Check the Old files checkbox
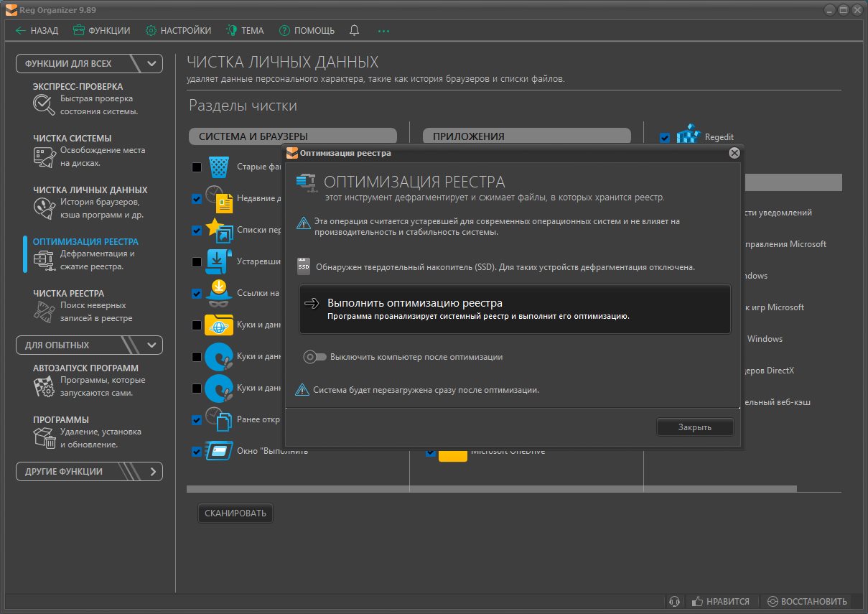This screenshot has height=614, width=868. [x=197, y=167]
